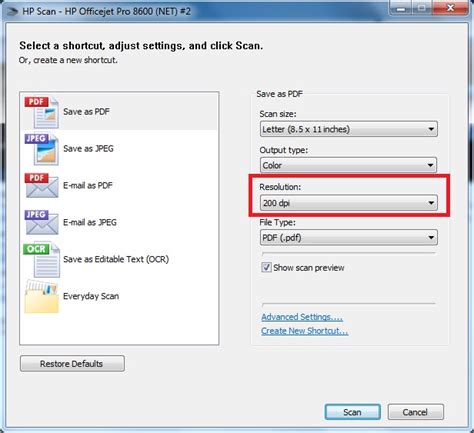Select 'Save as Editable Text (OCR)' label
This screenshot has height=433, width=474.
(116, 259)
